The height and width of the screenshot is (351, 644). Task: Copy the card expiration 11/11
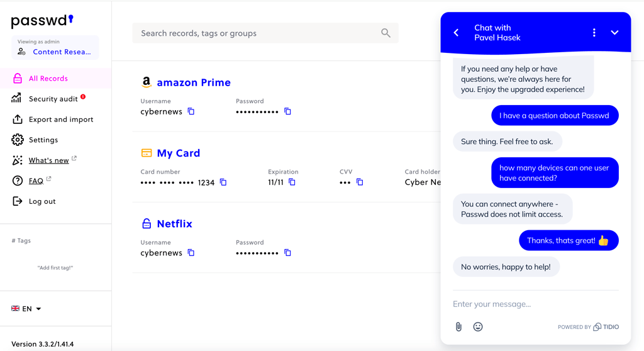(x=292, y=182)
